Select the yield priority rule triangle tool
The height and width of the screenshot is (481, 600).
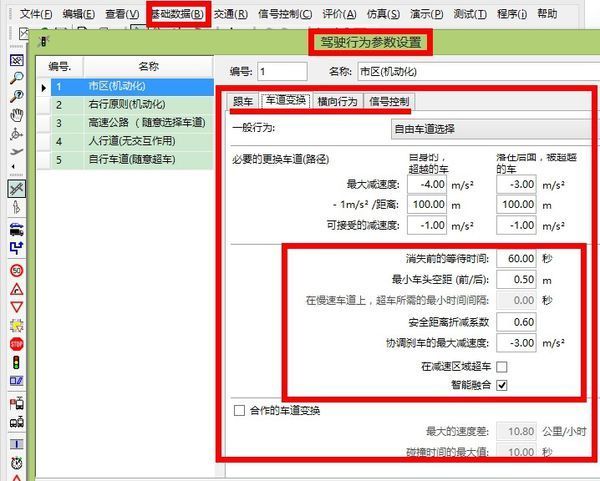16,307
